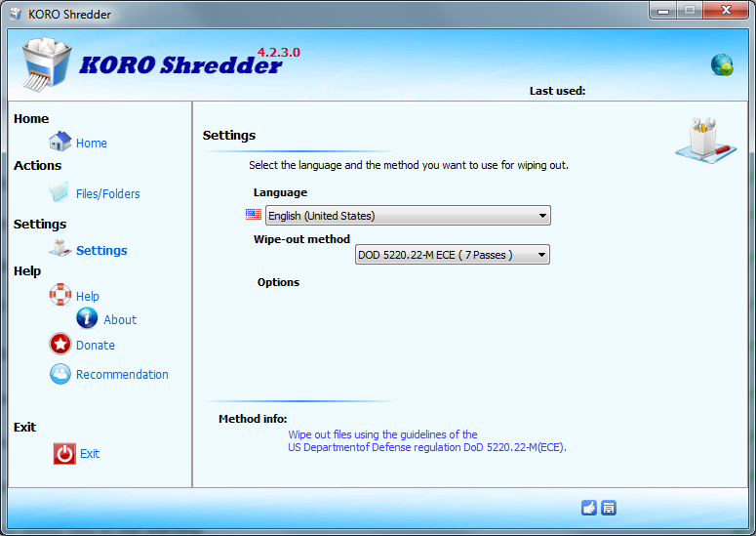Click the 'Last used:' label
This screenshot has height=536, width=756.
557,91
